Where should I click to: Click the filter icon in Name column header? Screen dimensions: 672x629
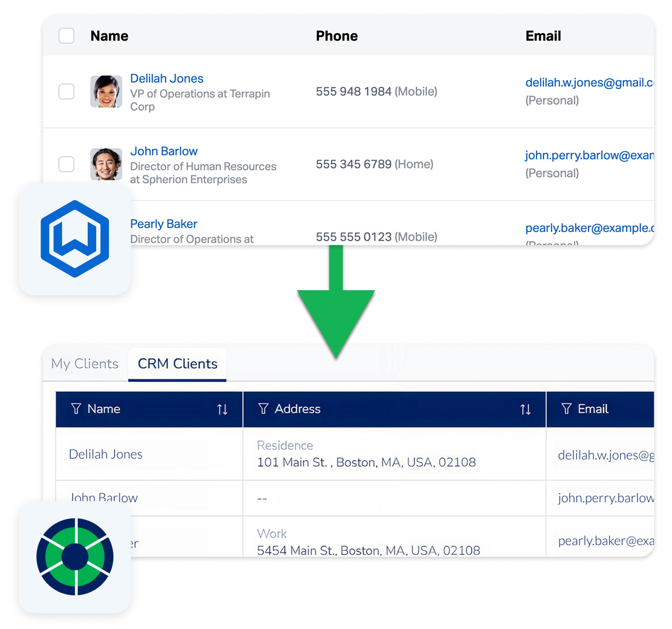click(76, 409)
